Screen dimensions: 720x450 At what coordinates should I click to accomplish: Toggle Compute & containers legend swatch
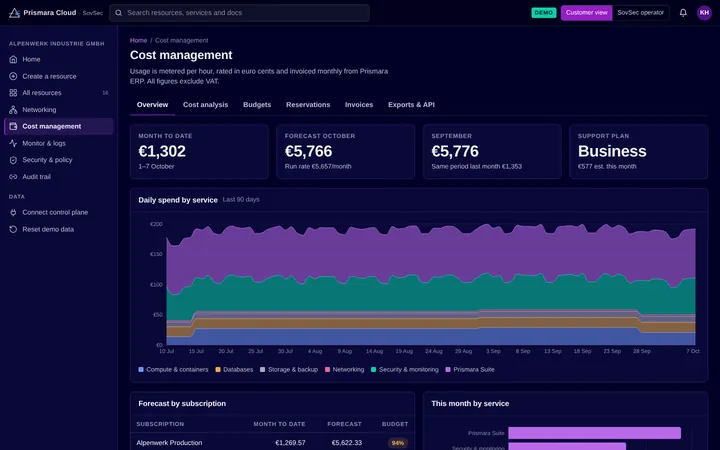pyautogui.click(x=141, y=370)
